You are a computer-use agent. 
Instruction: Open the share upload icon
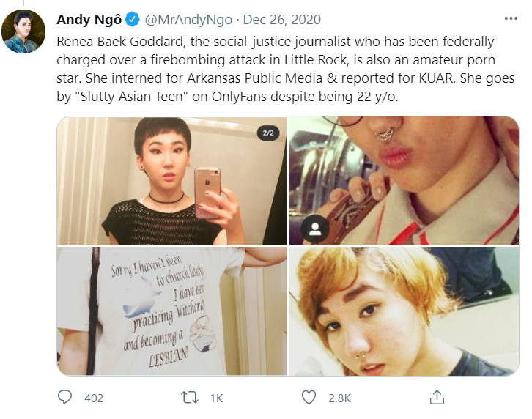pyautogui.click(x=437, y=397)
